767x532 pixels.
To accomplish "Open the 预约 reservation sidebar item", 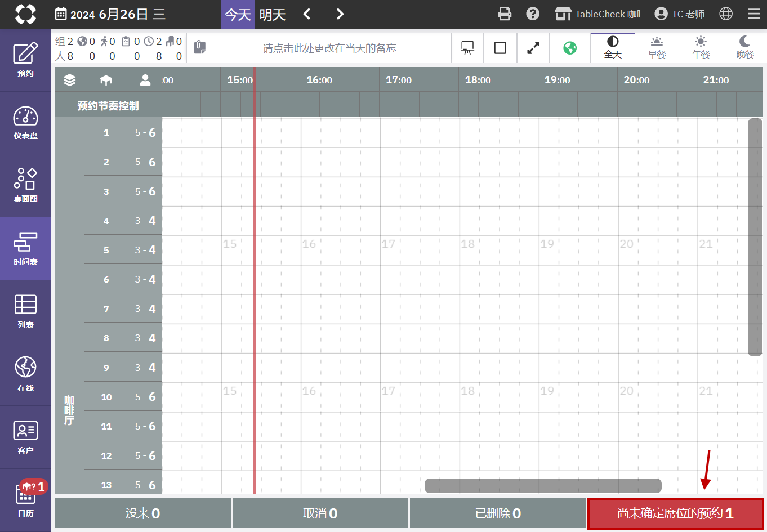I will click(25, 60).
